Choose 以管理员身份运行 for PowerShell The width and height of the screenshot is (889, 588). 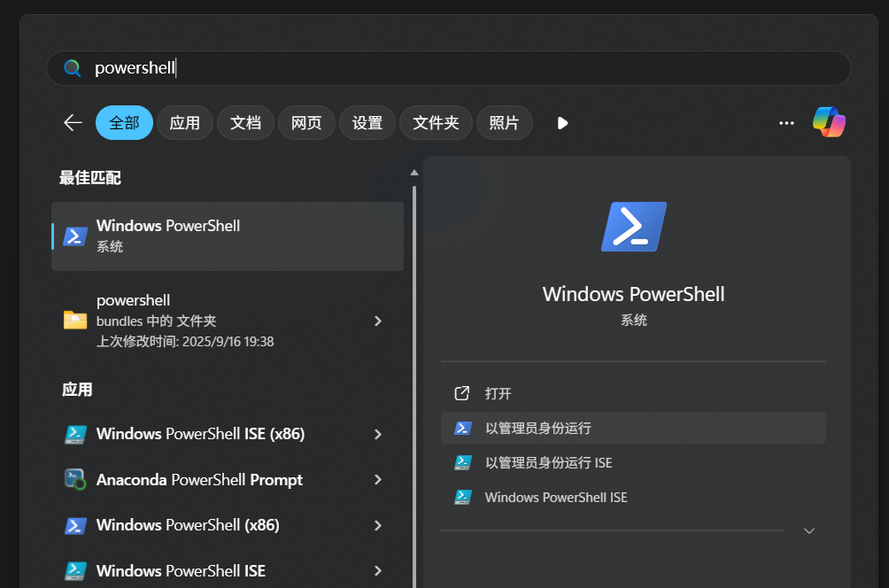click(x=537, y=428)
